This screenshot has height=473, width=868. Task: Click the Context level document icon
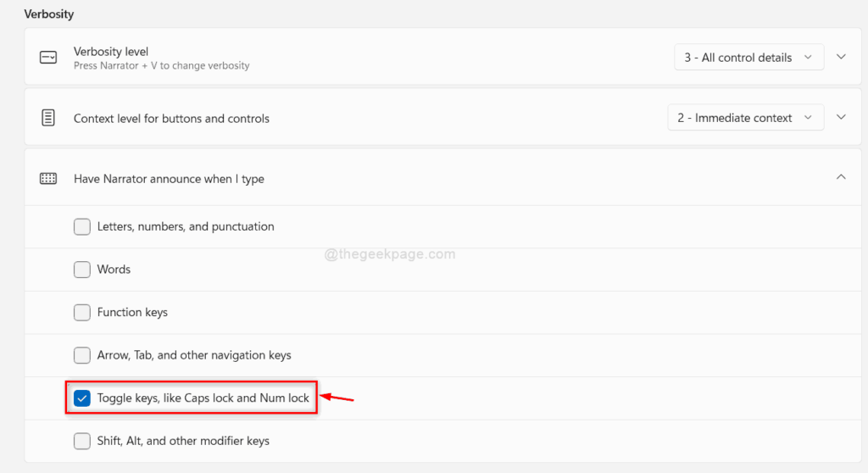coord(48,118)
